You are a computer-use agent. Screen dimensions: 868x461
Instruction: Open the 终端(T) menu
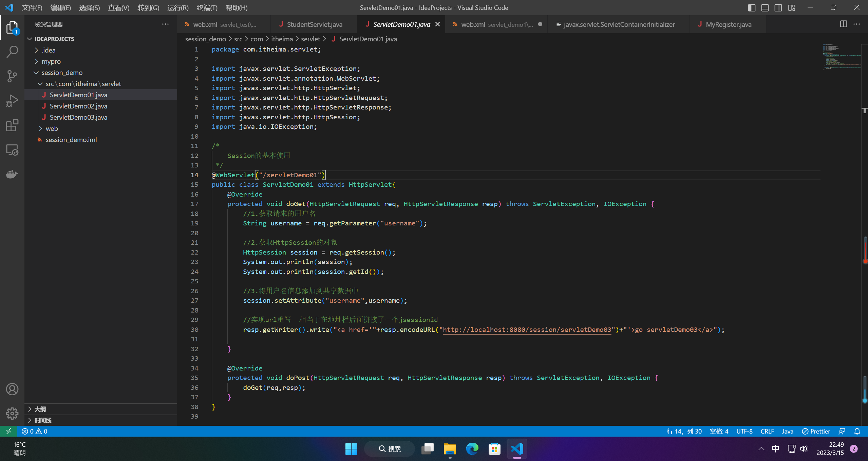click(x=207, y=7)
